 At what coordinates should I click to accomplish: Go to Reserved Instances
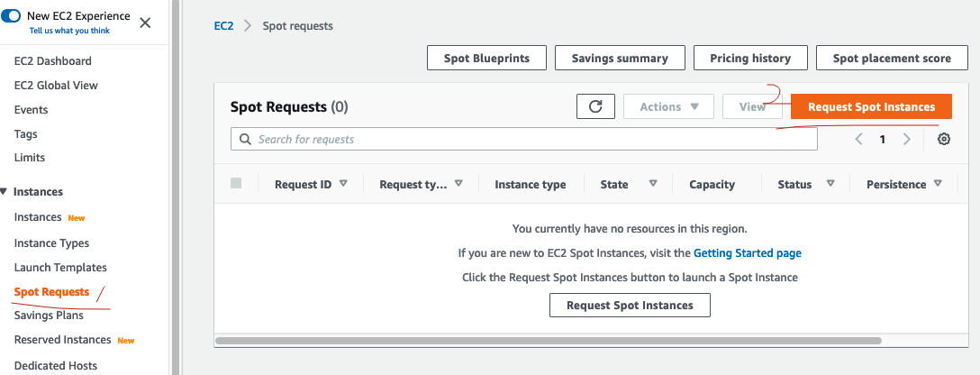(x=62, y=340)
